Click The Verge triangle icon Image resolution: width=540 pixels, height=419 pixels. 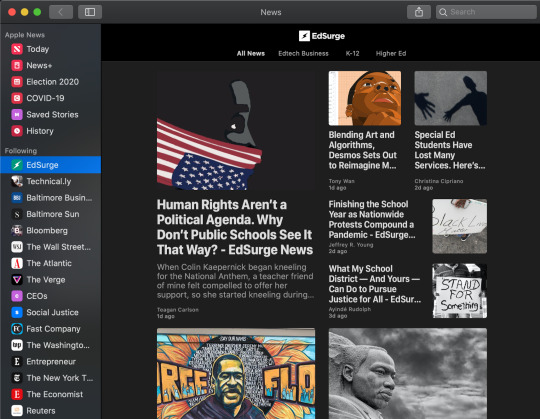tap(17, 280)
